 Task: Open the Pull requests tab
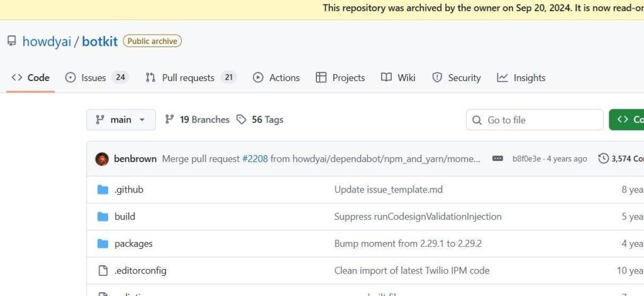coord(190,78)
